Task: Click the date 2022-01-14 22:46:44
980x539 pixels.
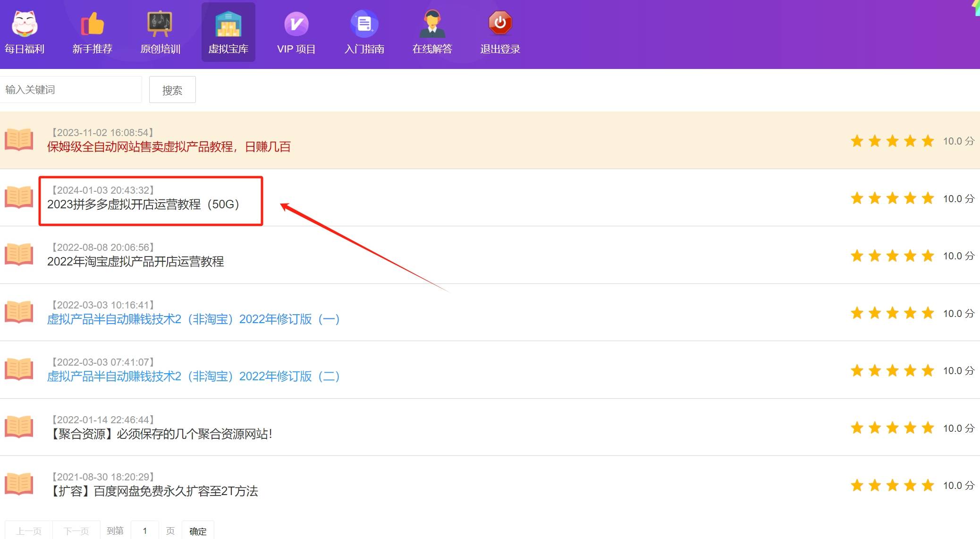Action: click(103, 420)
